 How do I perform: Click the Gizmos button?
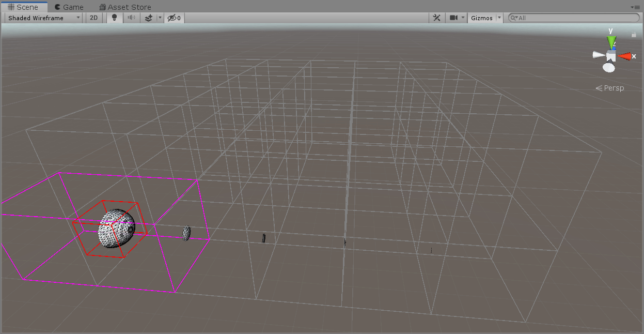click(482, 18)
